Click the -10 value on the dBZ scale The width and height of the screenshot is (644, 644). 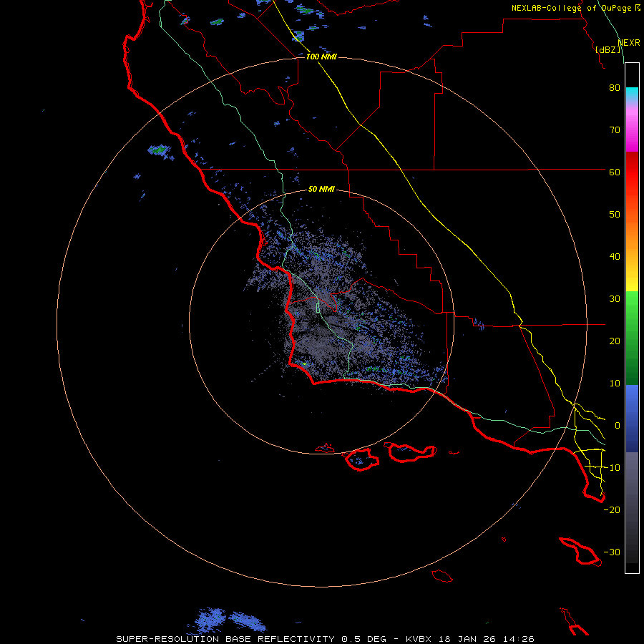click(x=612, y=468)
